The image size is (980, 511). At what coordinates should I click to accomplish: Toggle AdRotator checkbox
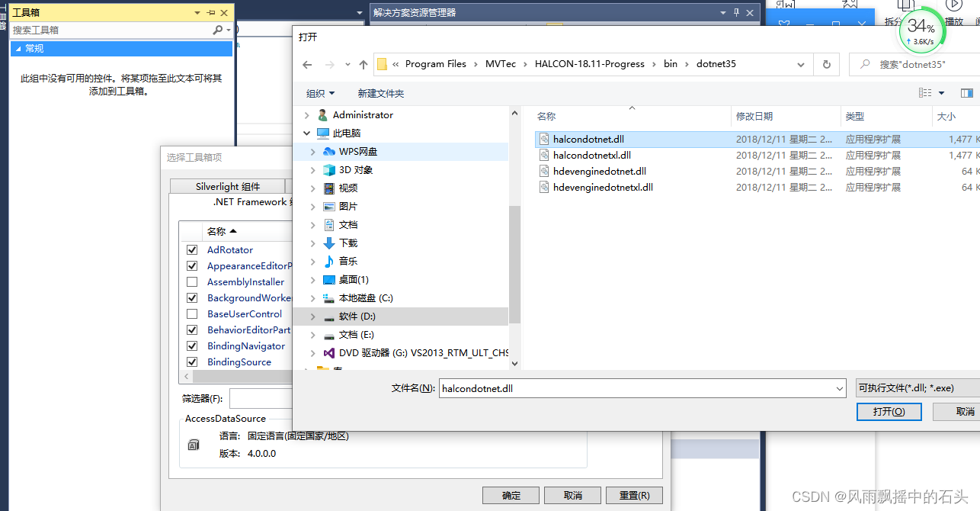pos(192,250)
